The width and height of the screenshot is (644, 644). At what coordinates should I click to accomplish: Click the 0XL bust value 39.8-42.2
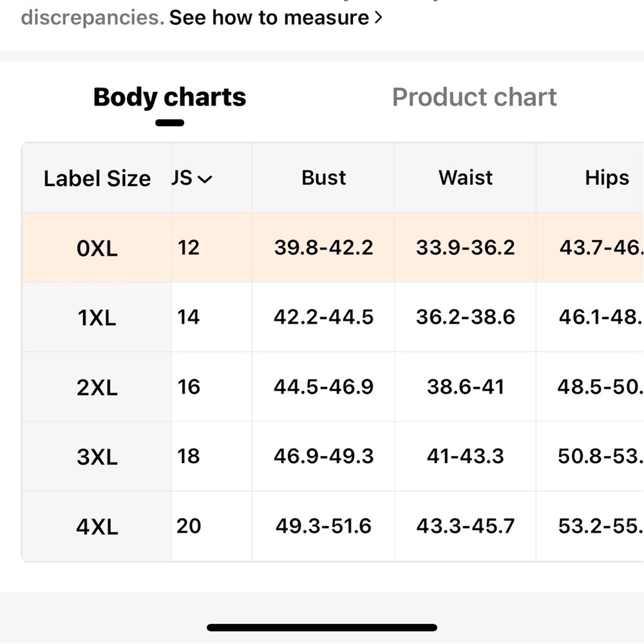(324, 248)
